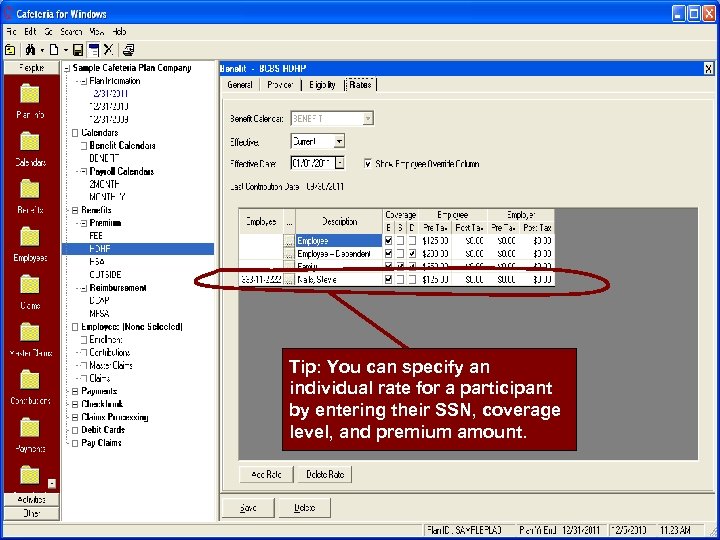Collapse the Payroll Calendars tree node
Viewport: 720px width, 540px height.
(83, 172)
